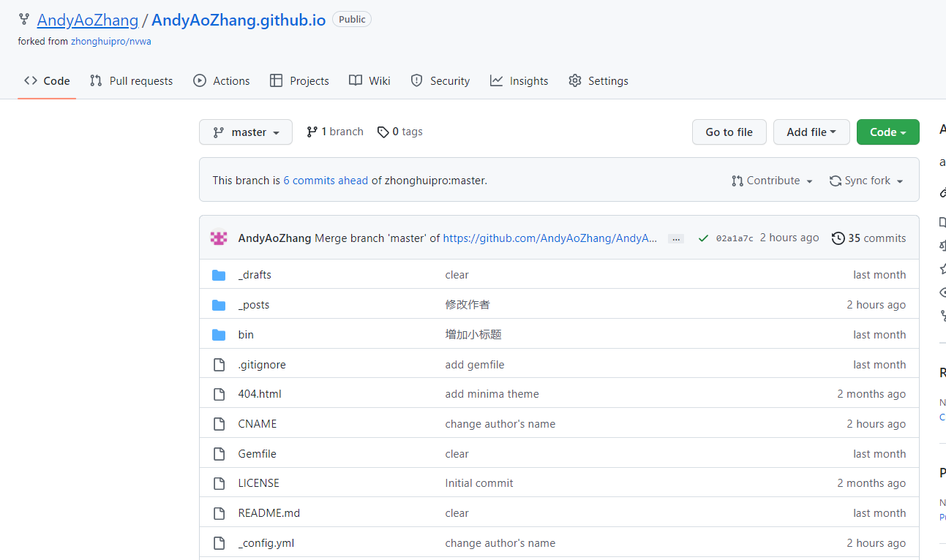Image resolution: width=946 pixels, height=560 pixels.
Task: Open the Security tab
Action: point(440,81)
